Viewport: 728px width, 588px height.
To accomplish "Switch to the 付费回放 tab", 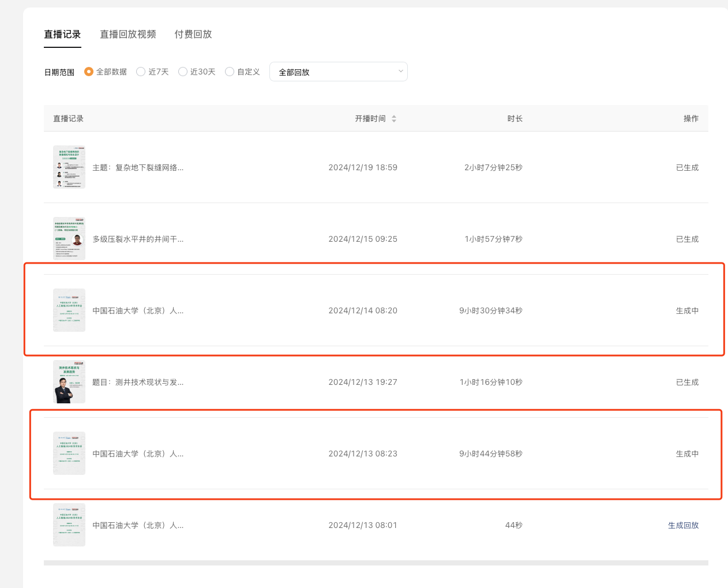I will (193, 34).
